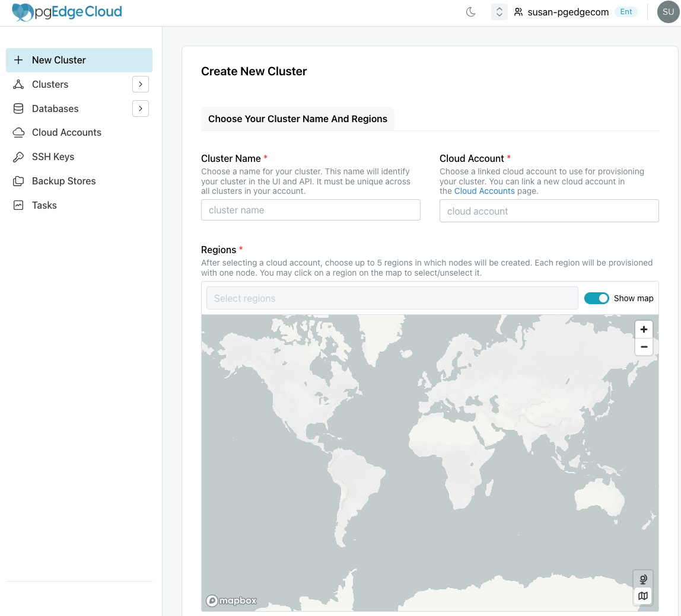Screen dimensions: 681x616
Task: Toggle dark mode moon icon
Action: pos(471,12)
